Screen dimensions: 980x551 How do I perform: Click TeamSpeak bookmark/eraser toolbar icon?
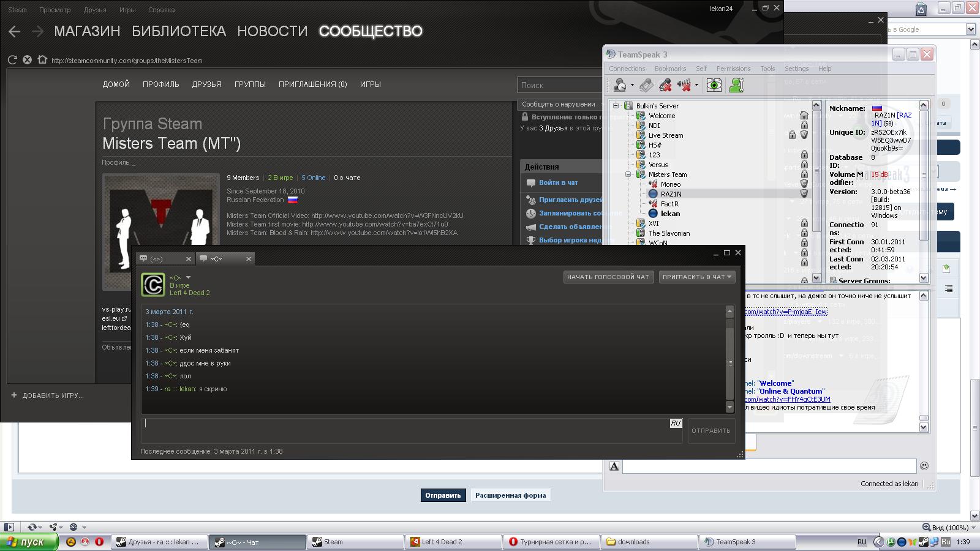(646, 85)
